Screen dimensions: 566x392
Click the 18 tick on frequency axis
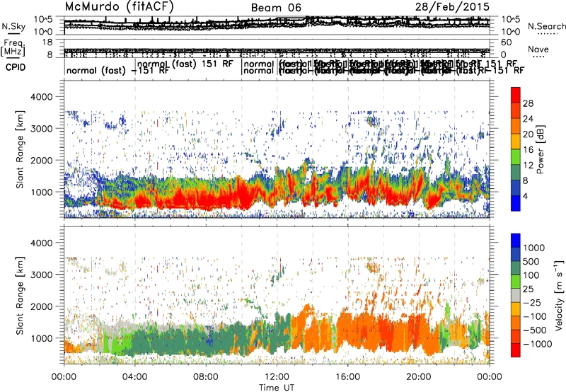(x=47, y=42)
